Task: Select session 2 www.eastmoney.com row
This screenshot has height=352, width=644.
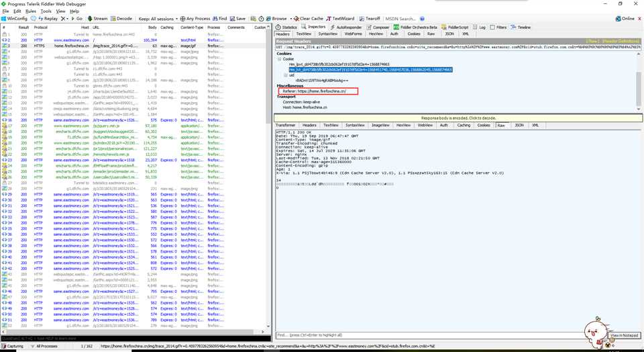Action: [x=133, y=40]
